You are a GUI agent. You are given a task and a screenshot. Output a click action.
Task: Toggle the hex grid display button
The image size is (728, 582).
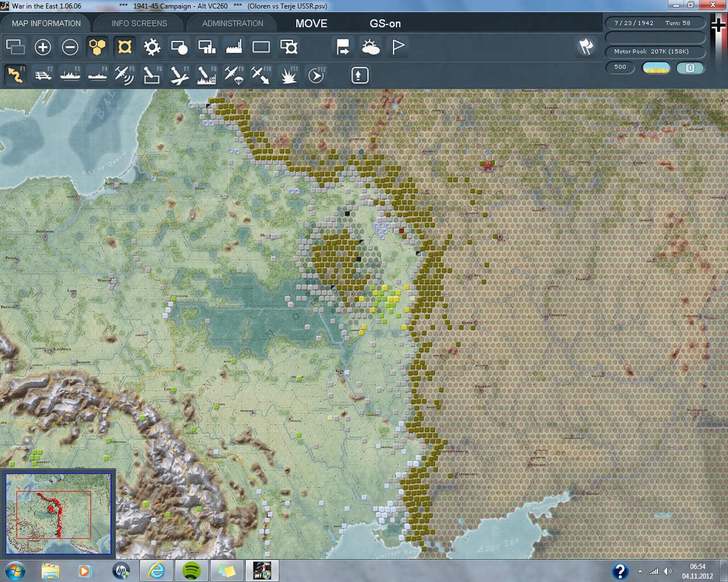point(97,47)
